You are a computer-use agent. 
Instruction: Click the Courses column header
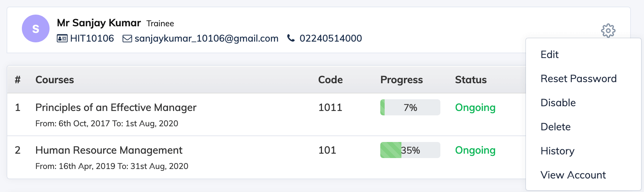click(55, 80)
